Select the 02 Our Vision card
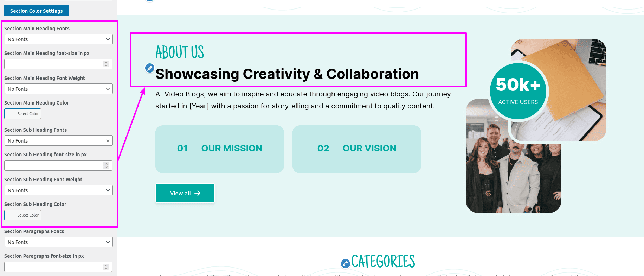Screen dimensions: 644x276 [357, 149]
